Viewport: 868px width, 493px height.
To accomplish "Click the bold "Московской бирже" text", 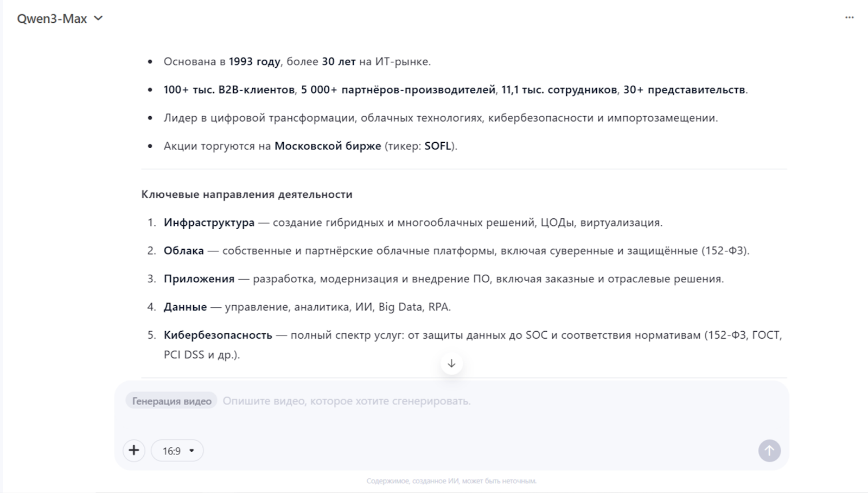I will [x=328, y=146].
